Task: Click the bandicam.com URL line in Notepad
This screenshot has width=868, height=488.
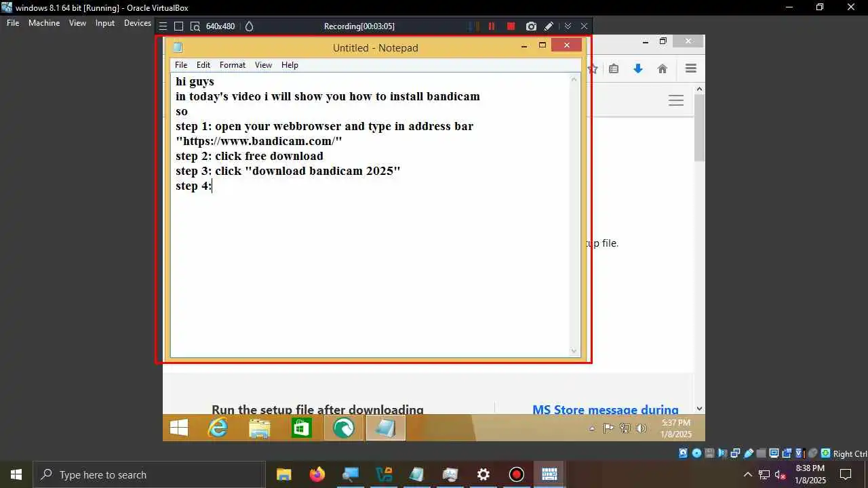Action: click(259, 141)
